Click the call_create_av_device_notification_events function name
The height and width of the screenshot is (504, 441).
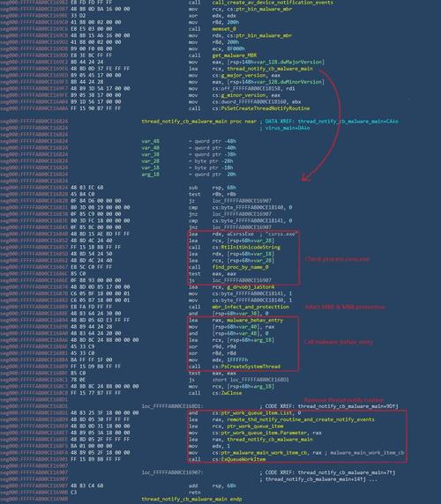(x=273, y=3)
